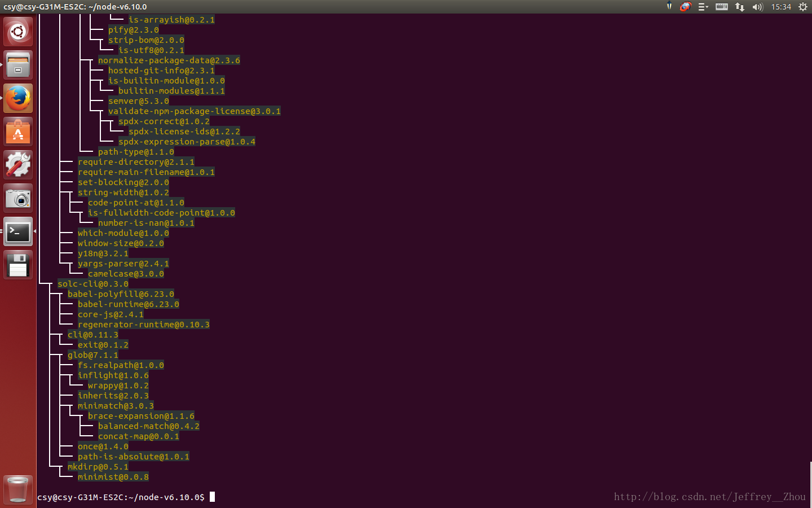Screen dimensions: 812x508
Task: Click the solc-cli@0.3.0 package line
Action: tap(93, 284)
